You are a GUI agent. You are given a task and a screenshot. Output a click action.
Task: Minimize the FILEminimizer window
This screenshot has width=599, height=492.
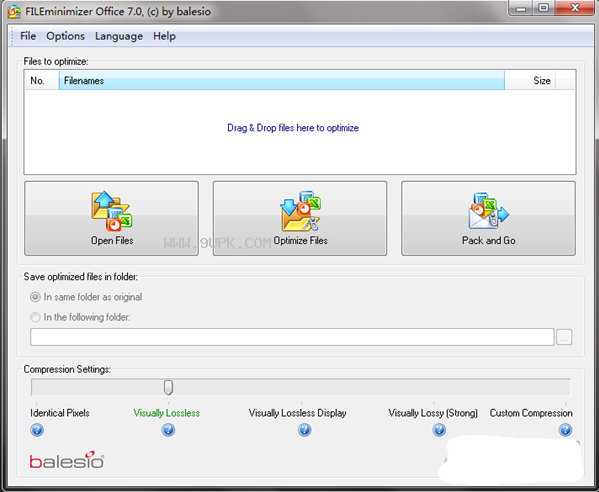(x=520, y=8)
